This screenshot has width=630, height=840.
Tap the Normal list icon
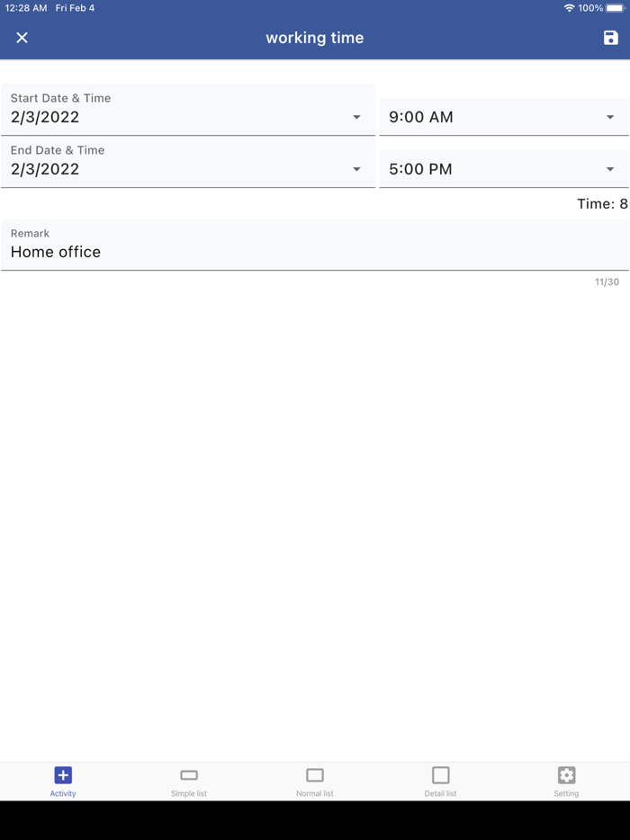tap(315, 774)
